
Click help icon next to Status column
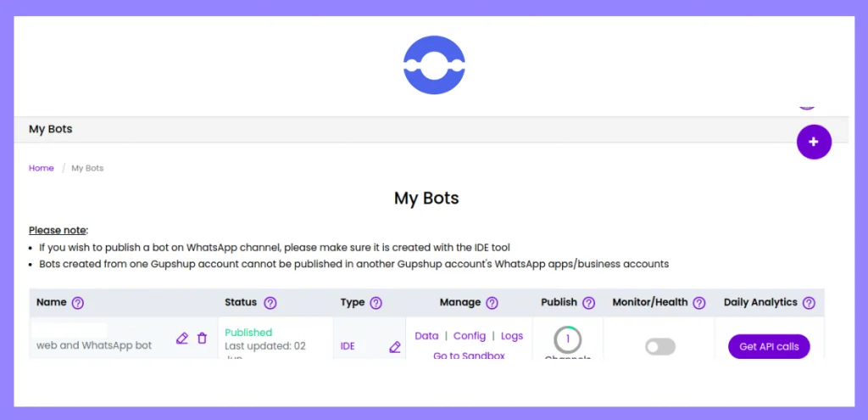click(270, 303)
